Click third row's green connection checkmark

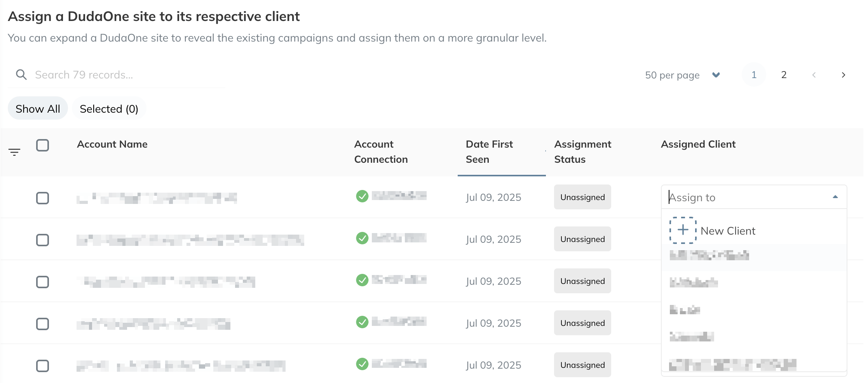tap(362, 280)
